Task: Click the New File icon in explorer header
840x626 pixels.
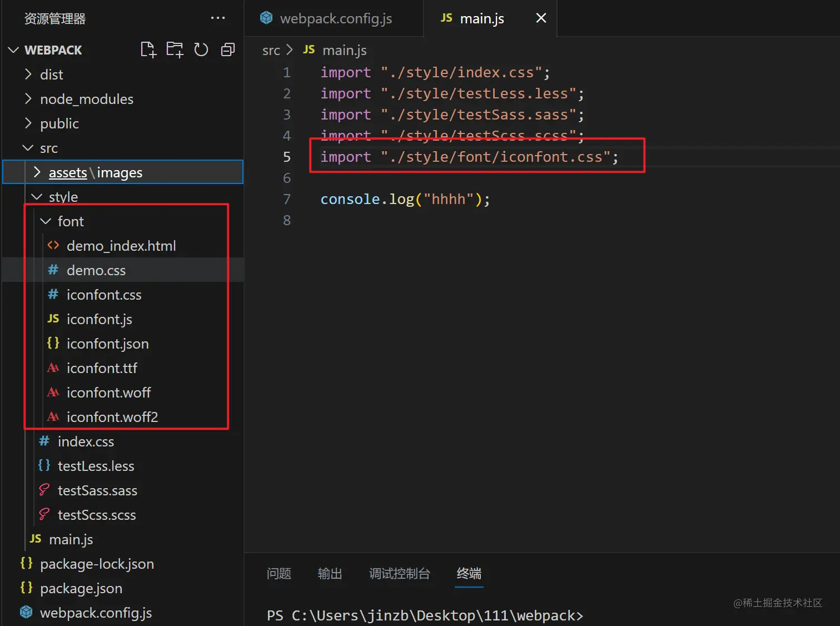Action: coord(148,50)
